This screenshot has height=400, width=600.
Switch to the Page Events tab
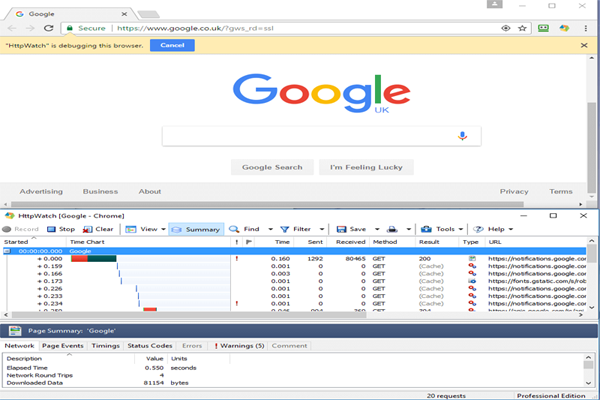pyautogui.click(x=61, y=346)
